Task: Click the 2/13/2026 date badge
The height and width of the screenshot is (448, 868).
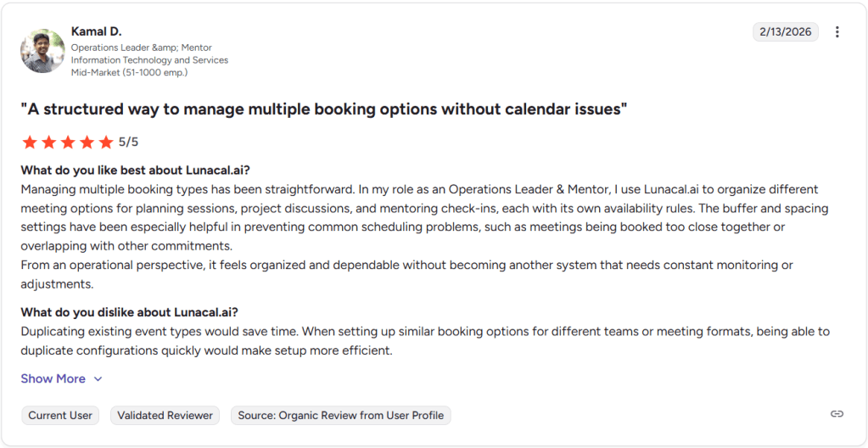Action: click(785, 32)
